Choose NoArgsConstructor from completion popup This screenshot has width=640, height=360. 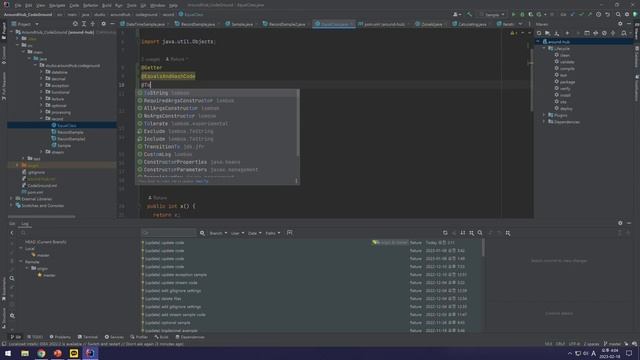(216, 116)
